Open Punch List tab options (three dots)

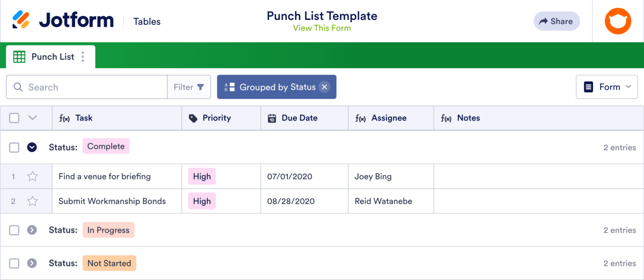[x=83, y=57]
